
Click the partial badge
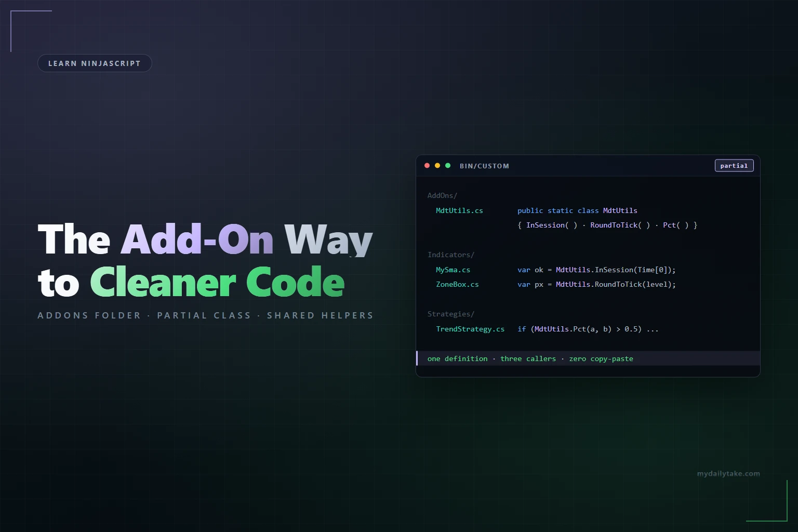(734, 166)
